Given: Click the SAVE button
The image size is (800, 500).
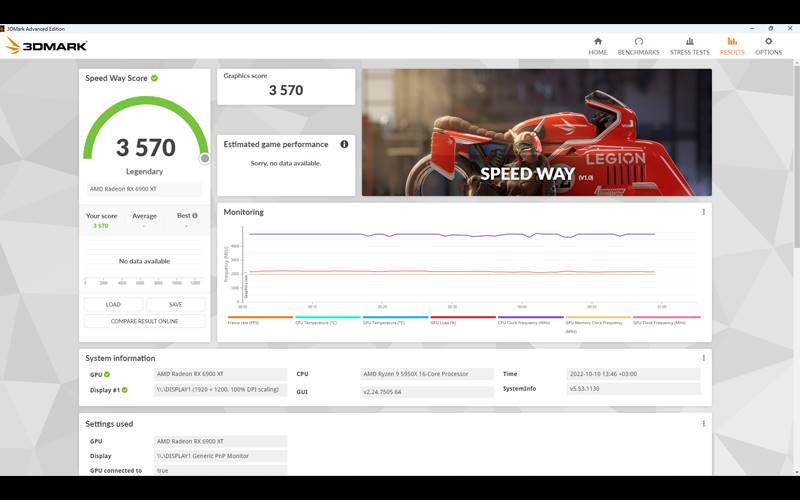Looking at the screenshot, I should (x=175, y=305).
